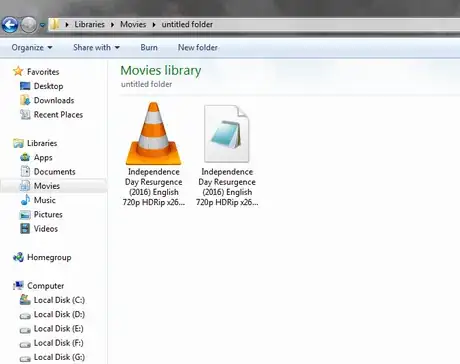Image resolution: width=460 pixels, height=364 pixels.
Task: Create a New folder from toolbar
Action: pyautogui.click(x=198, y=48)
